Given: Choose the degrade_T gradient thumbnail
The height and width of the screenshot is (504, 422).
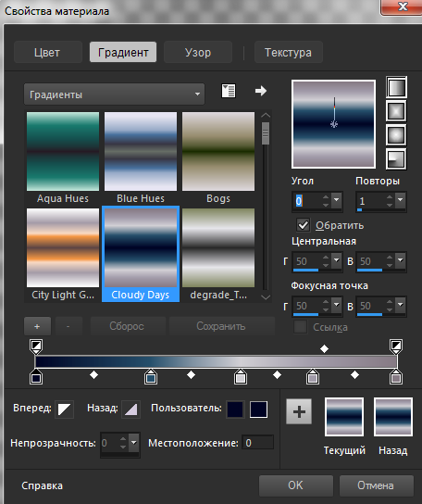Looking at the screenshot, I should 218,247.
